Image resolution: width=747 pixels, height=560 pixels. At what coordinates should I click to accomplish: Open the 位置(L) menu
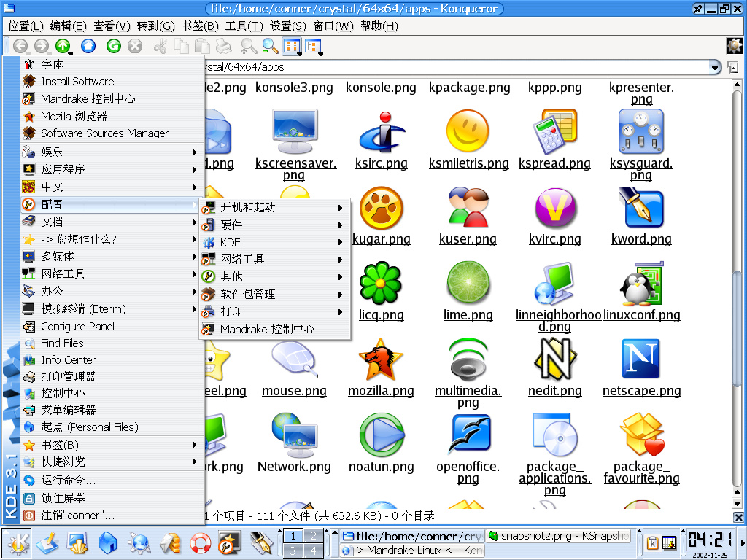[26, 26]
